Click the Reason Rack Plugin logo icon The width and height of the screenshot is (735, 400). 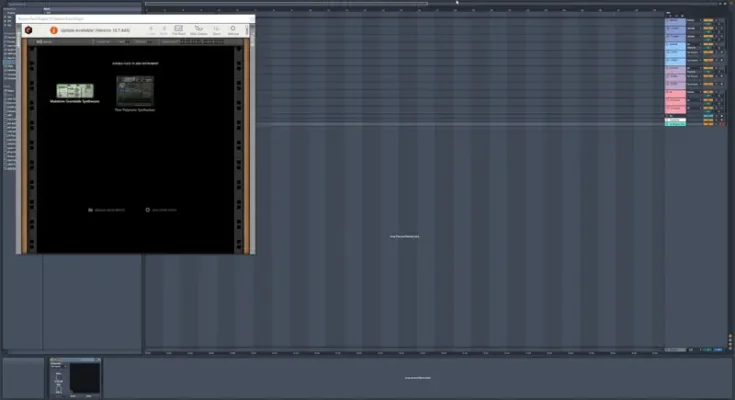[30, 30]
